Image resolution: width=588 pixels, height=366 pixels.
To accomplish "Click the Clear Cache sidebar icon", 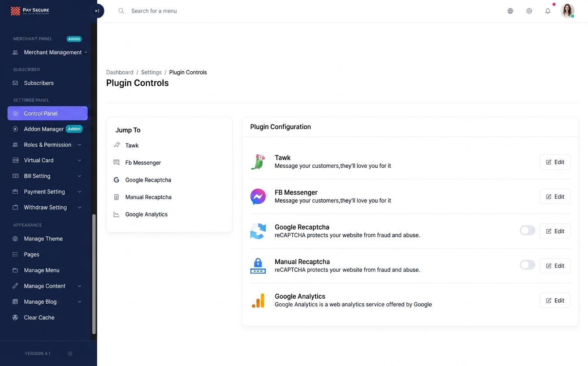I will point(15,318).
